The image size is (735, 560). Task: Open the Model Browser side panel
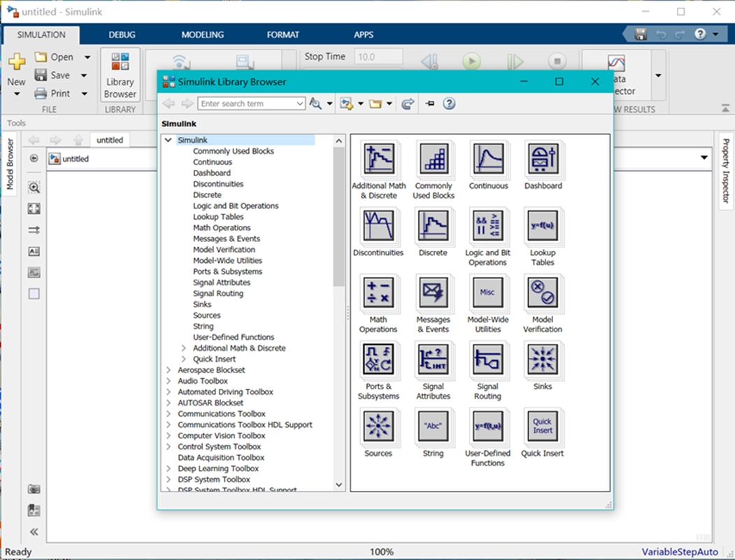click(x=10, y=164)
